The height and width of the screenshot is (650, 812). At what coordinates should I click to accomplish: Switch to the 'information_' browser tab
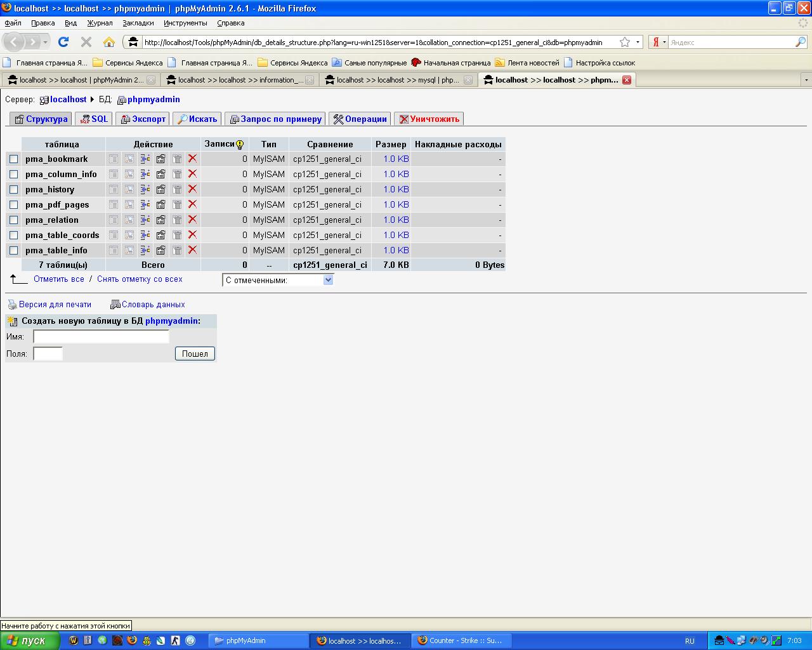point(239,80)
